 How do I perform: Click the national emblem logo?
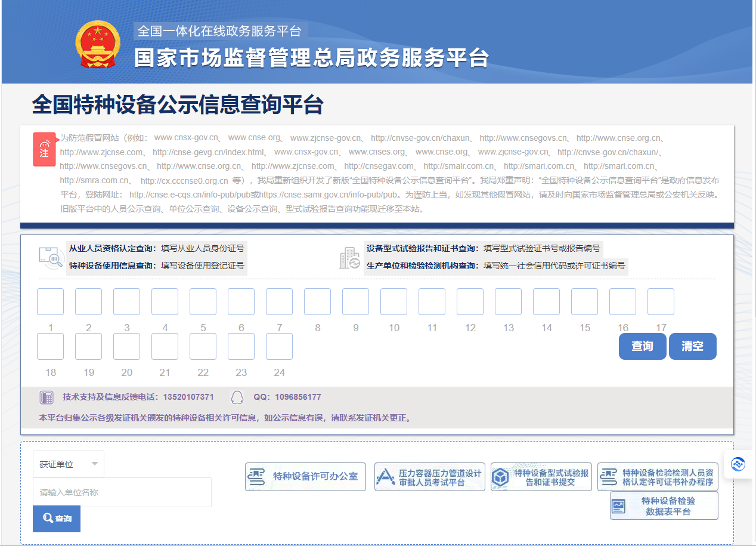click(x=98, y=45)
